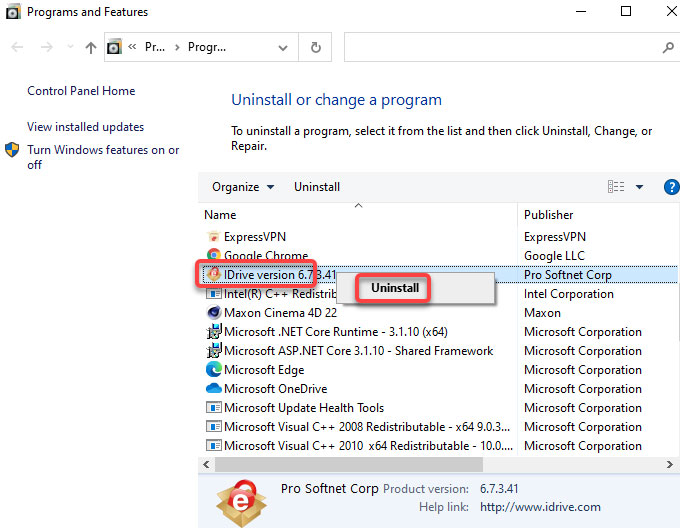Click the ExpressVPN program icon
Viewport: 680px width, 528px height.
click(213, 237)
